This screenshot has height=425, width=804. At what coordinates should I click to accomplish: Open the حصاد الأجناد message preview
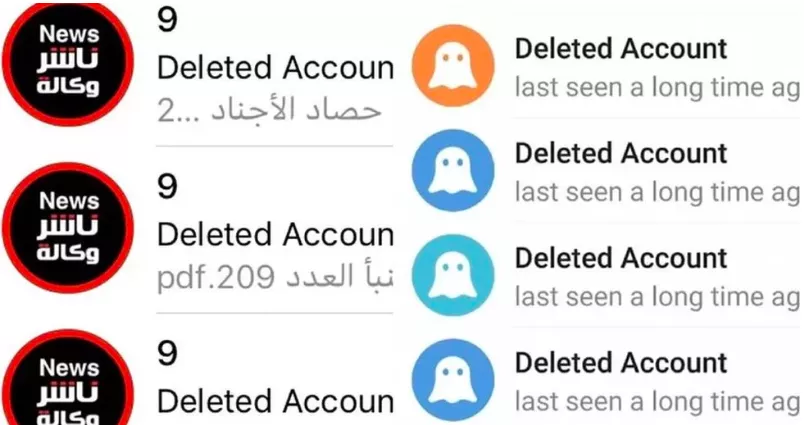tap(269, 111)
